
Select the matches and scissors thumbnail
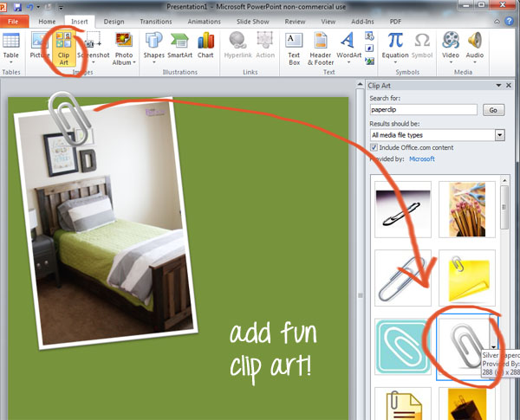[467, 210]
